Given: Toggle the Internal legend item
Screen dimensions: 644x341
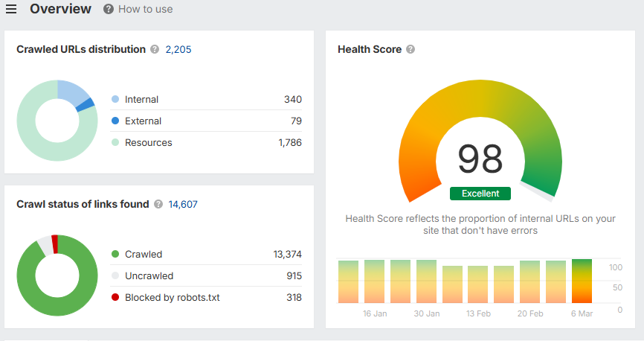Looking at the screenshot, I should 141,100.
